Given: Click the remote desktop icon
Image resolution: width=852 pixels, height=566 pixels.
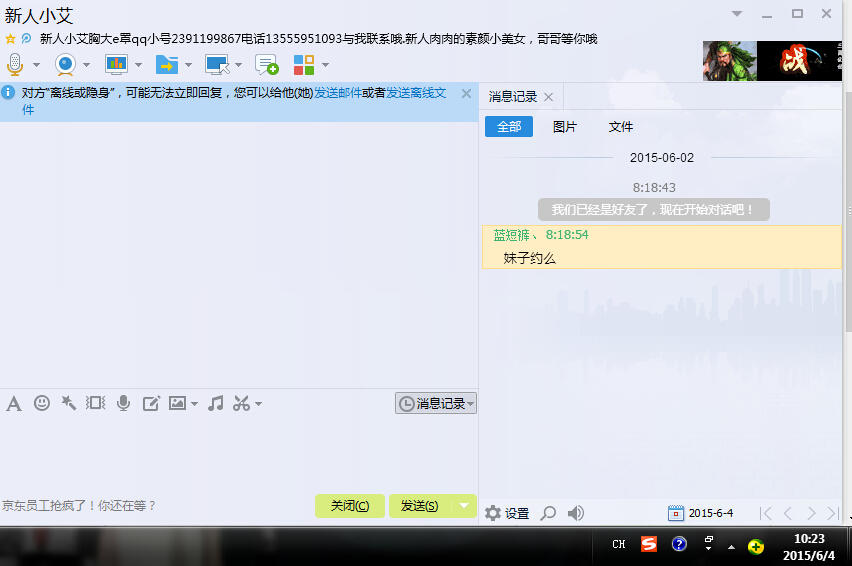Looking at the screenshot, I should (x=217, y=65).
